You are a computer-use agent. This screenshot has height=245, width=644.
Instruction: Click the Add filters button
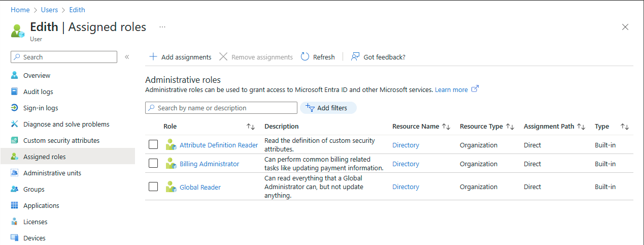click(x=328, y=108)
